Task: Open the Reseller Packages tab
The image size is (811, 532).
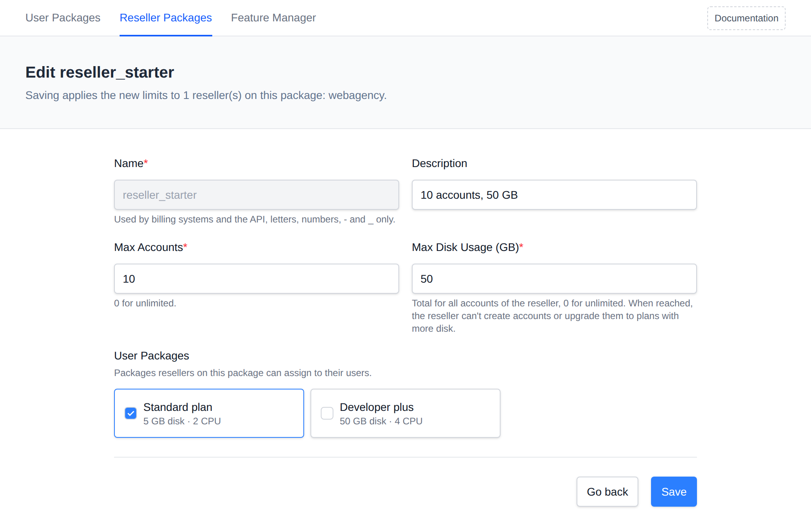Action: pyautogui.click(x=166, y=18)
